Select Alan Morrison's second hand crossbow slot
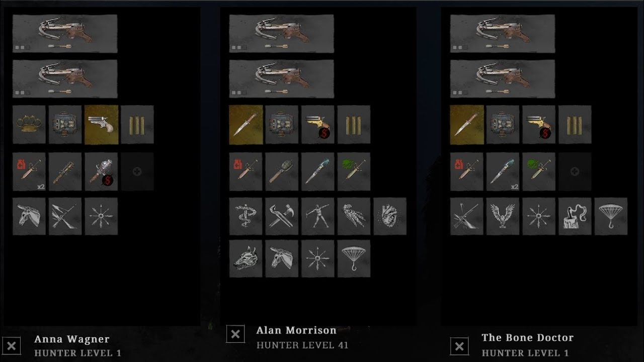This screenshot has height=362, width=644. [281, 79]
